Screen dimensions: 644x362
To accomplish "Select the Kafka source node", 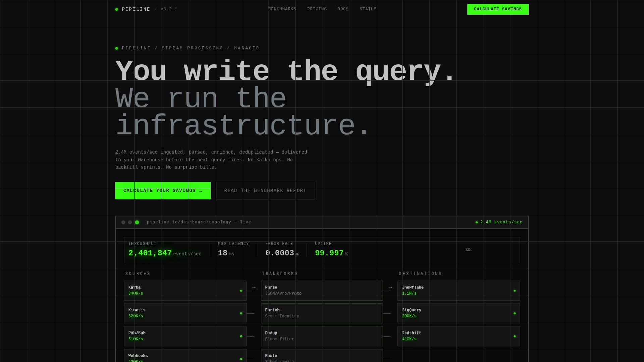I will click(x=185, y=291).
